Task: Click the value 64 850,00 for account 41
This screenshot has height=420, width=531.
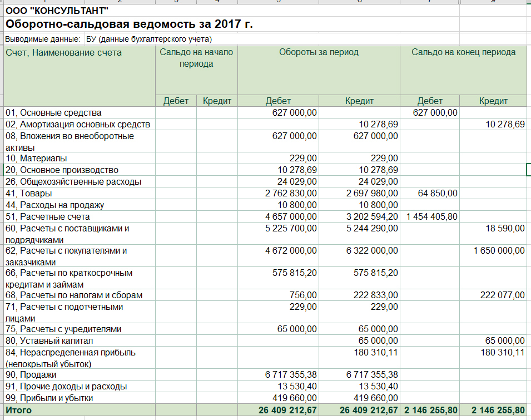Action: tap(438, 193)
